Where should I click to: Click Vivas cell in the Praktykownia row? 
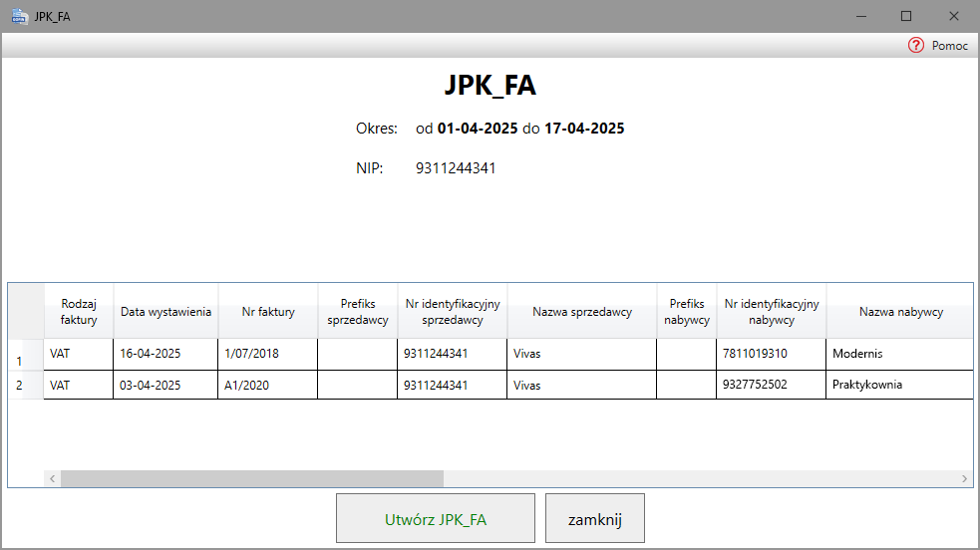coord(582,386)
